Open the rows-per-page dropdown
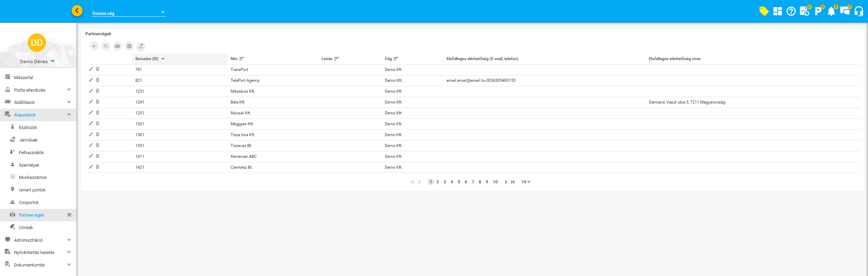This screenshot has height=276, width=868. (525, 182)
